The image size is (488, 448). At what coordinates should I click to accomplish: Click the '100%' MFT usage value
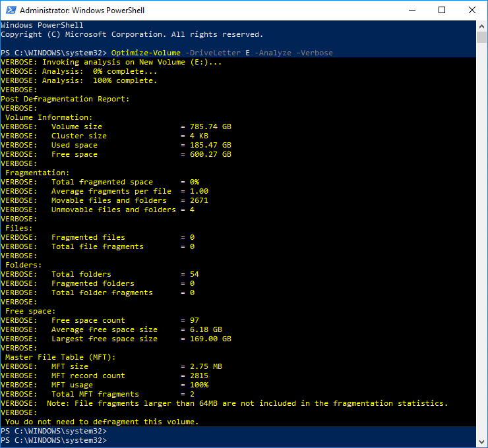click(x=199, y=385)
